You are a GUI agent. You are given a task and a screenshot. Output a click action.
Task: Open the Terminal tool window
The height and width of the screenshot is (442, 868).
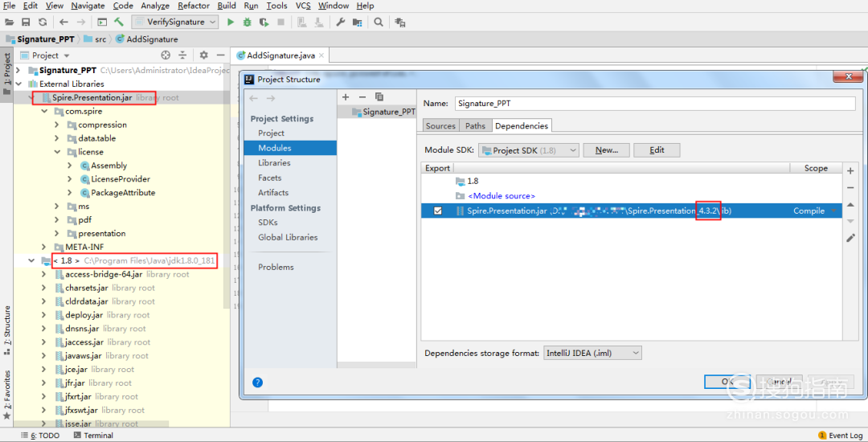[93, 436]
